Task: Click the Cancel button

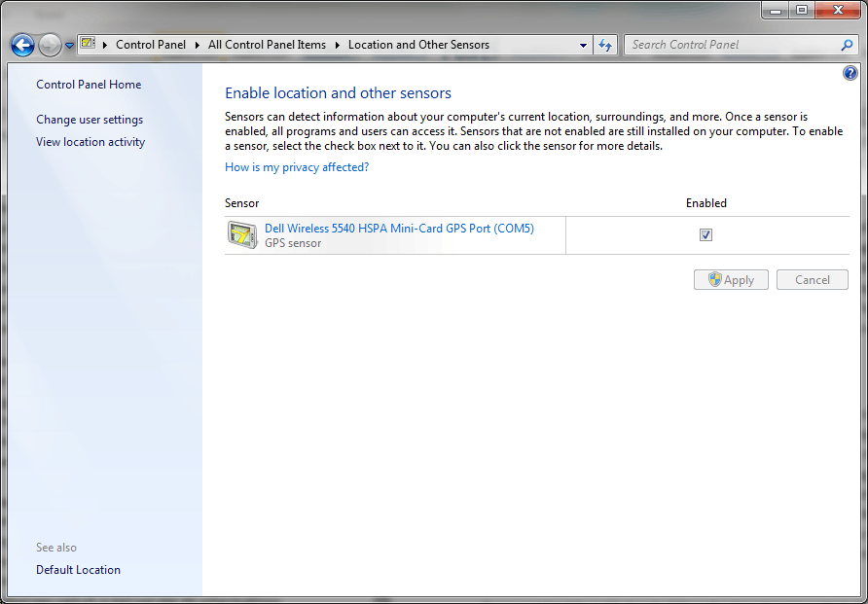Action: (x=813, y=280)
